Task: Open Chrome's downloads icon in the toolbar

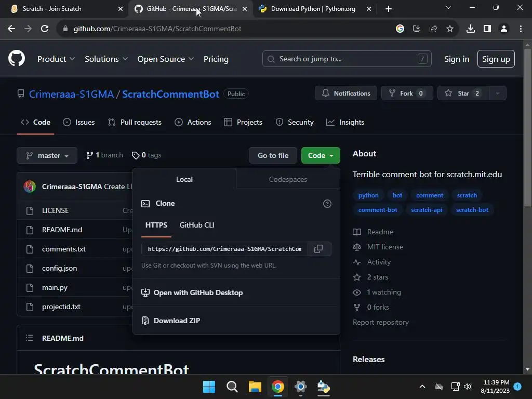Action: (x=470, y=29)
